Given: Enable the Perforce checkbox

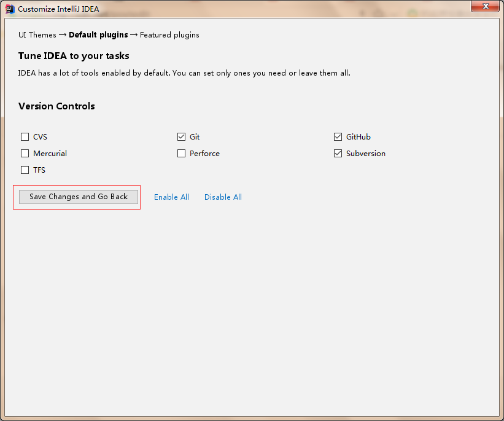Looking at the screenshot, I should click(x=181, y=154).
